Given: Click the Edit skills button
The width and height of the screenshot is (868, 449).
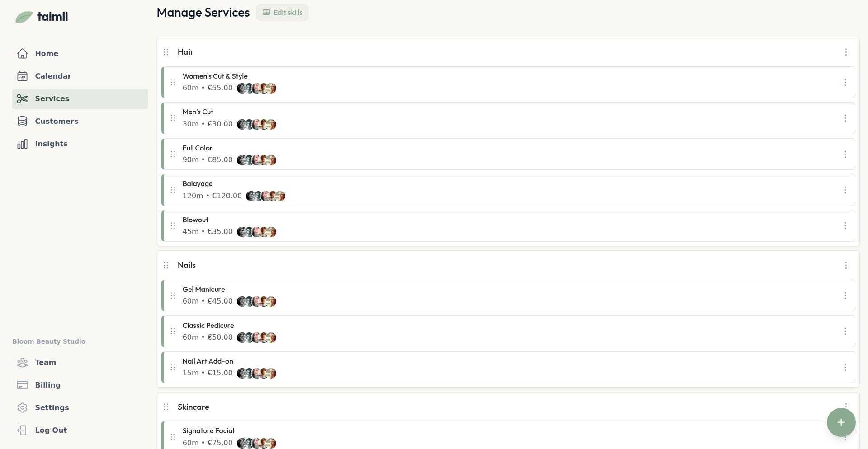Looking at the screenshot, I should 282,13.
